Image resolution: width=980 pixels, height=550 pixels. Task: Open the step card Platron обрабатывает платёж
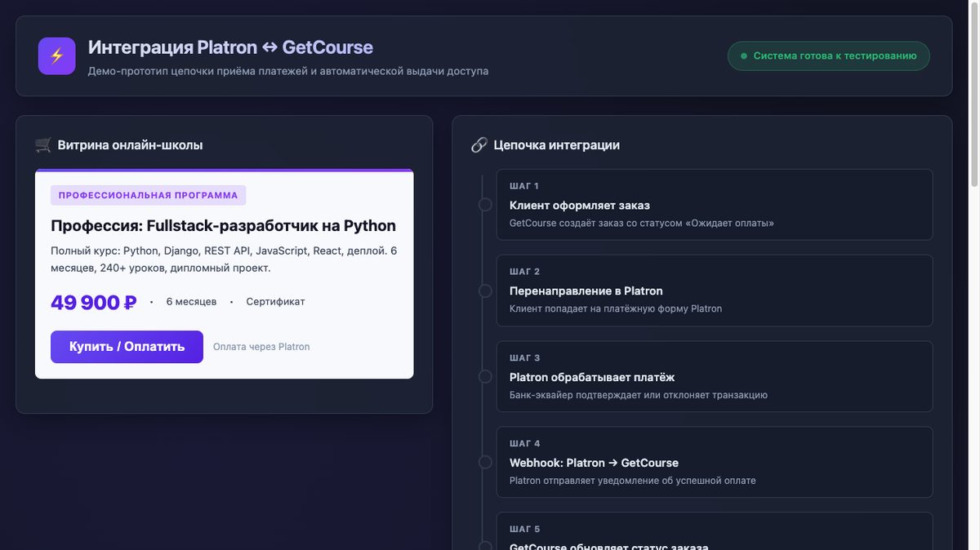point(715,376)
